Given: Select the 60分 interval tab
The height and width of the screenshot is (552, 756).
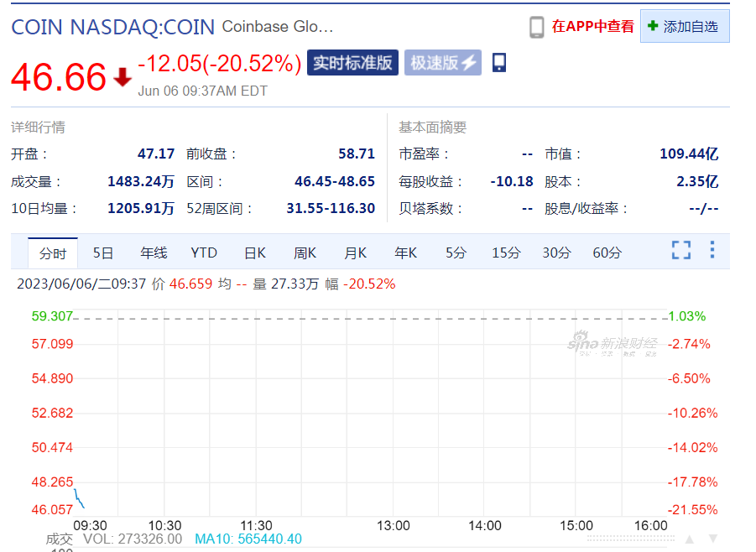Looking at the screenshot, I should point(607,253).
